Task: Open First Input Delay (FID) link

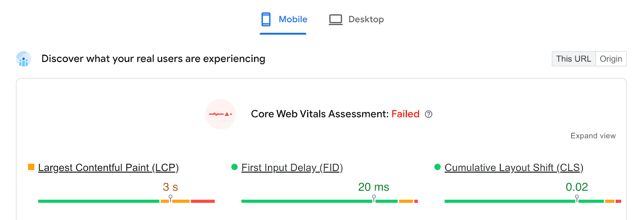Action: coord(292,168)
